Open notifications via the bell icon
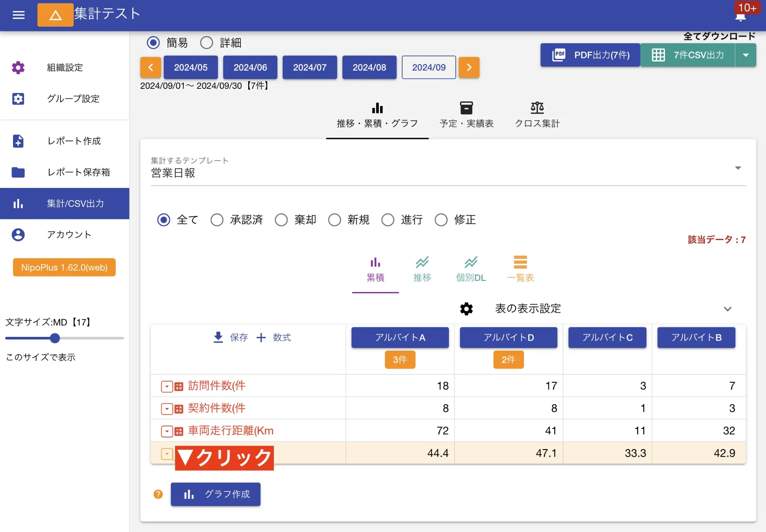Image resolution: width=766 pixels, height=532 pixels. (x=741, y=16)
